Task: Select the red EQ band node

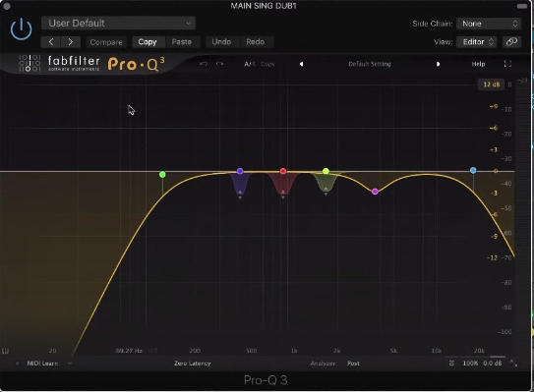Action: [x=283, y=171]
